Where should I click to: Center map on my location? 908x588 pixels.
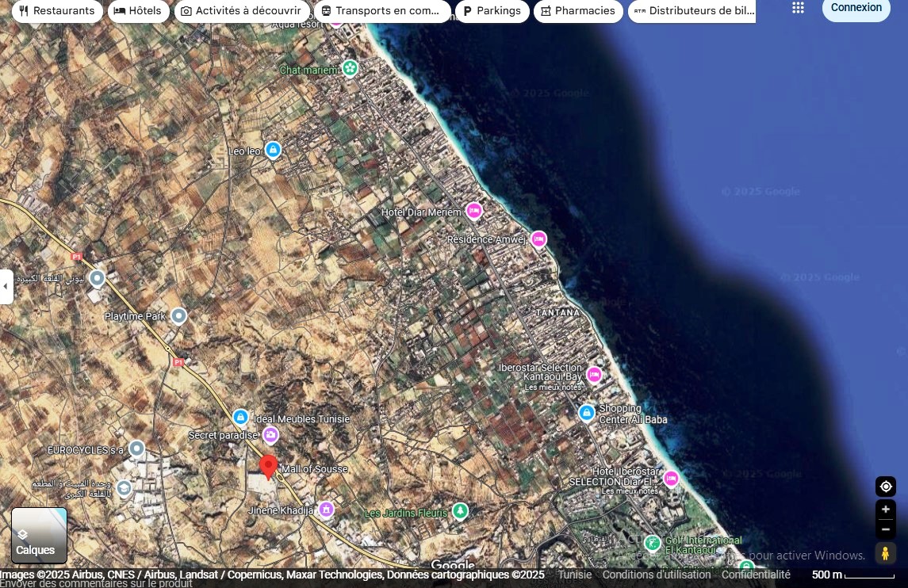886,487
